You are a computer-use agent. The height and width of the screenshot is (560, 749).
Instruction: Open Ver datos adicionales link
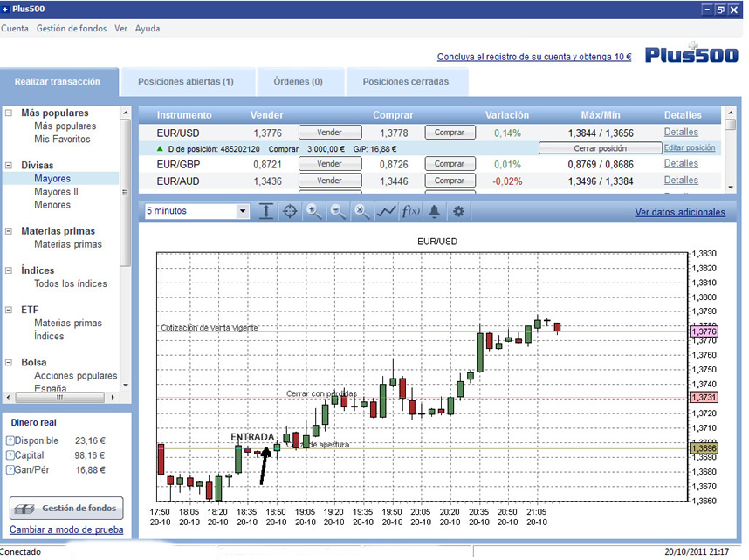coord(679,212)
